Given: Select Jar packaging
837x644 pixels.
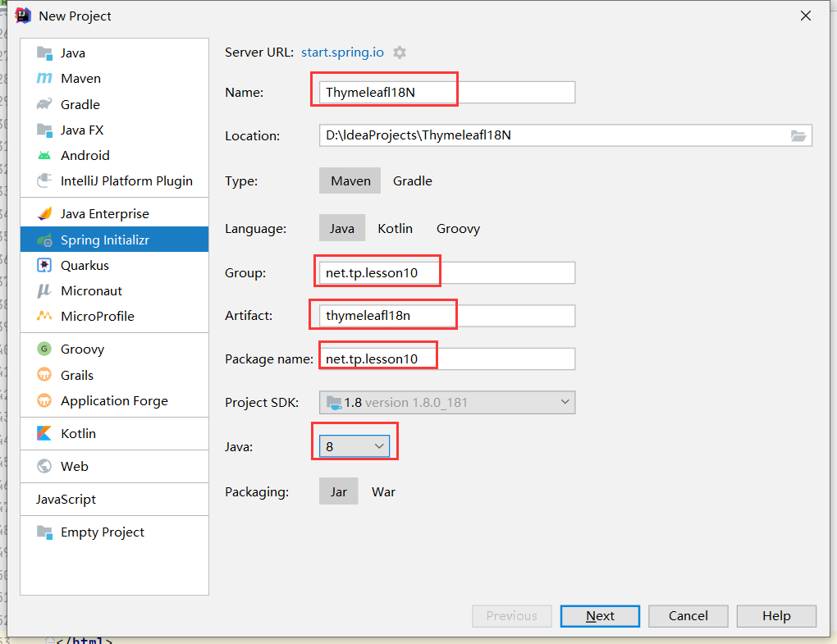Looking at the screenshot, I should (338, 491).
